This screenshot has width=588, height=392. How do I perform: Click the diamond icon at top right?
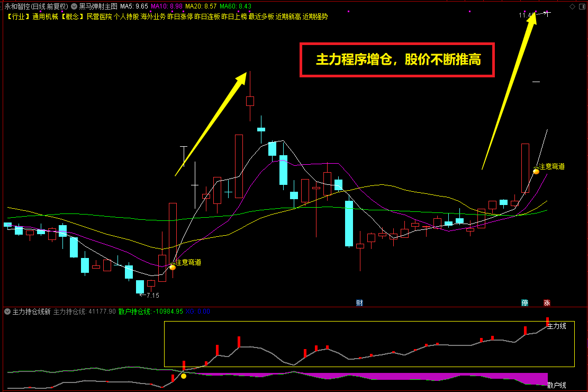pyautogui.click(x=572, y=6)
